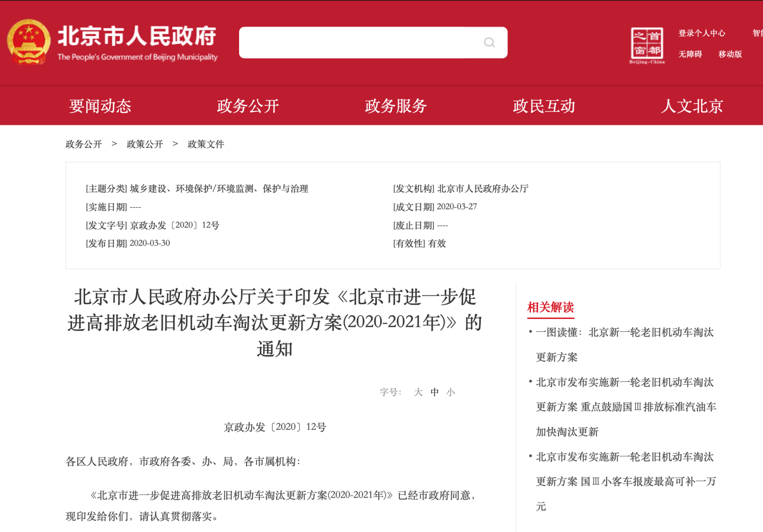Set font size to 大
Image resolution: width=763 pixels, height=532 pixels.
[418, 392]
